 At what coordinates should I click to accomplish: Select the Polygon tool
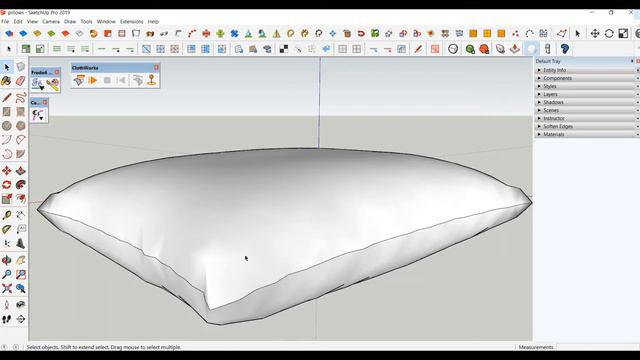(x=20, y=126)
